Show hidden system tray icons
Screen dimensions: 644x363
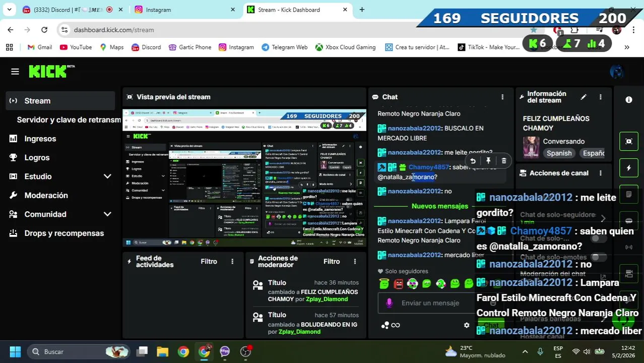pos(525,351)
